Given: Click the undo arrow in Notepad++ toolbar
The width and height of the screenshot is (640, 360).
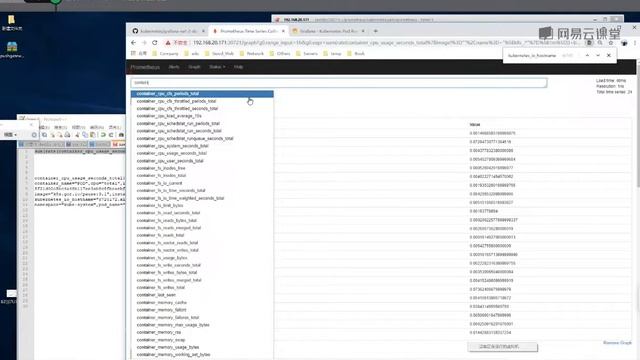Looking at the screenshot, I should click(x=103, y=135).
